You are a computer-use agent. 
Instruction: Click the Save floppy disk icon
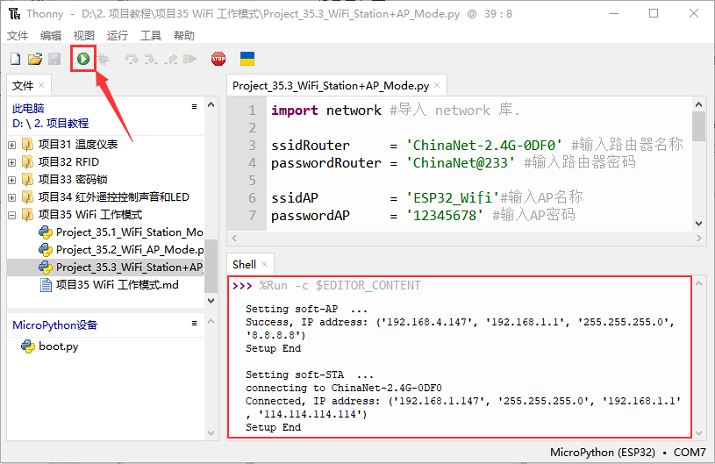(54, 59)
